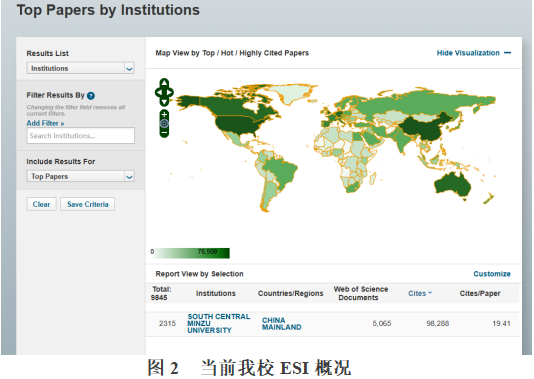Select Australia on the world map

tap(452, 185)
